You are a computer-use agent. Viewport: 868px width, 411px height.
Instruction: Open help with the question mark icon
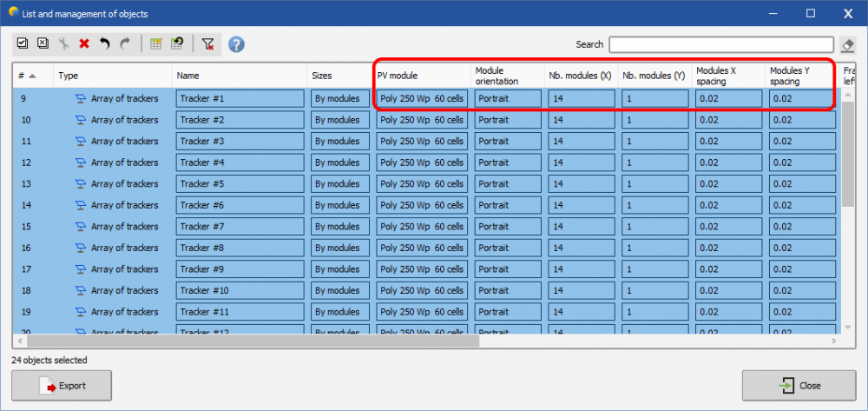pos(236,44)
